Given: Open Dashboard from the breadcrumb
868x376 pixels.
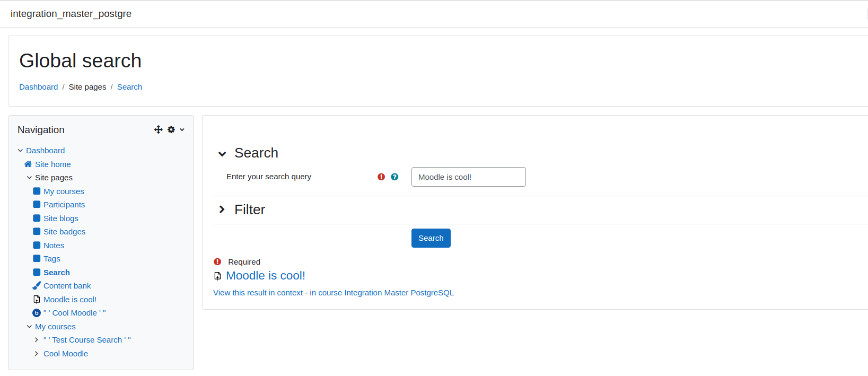Looking at the screenshot, I should click(39, 87).
